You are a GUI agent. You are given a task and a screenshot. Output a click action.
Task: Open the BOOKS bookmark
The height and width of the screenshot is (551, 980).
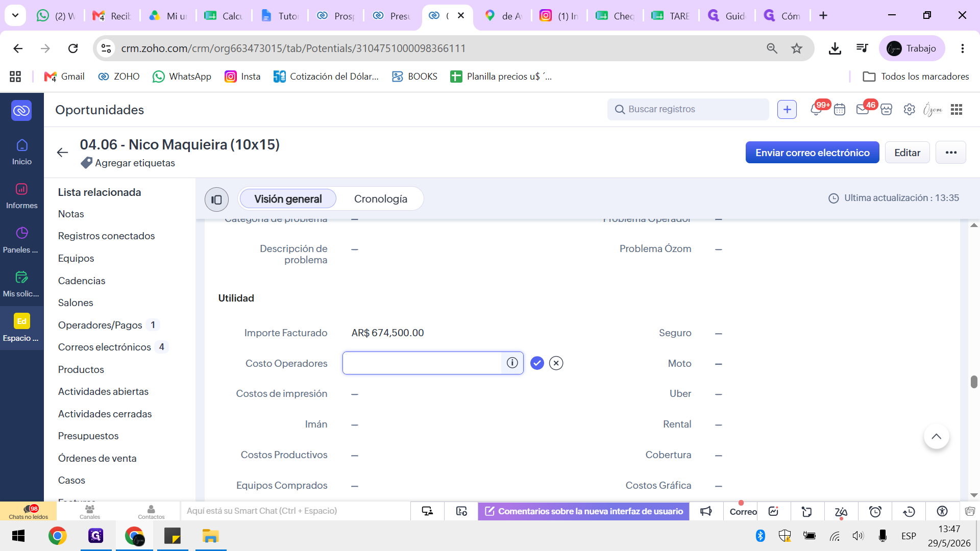[414, 77]
